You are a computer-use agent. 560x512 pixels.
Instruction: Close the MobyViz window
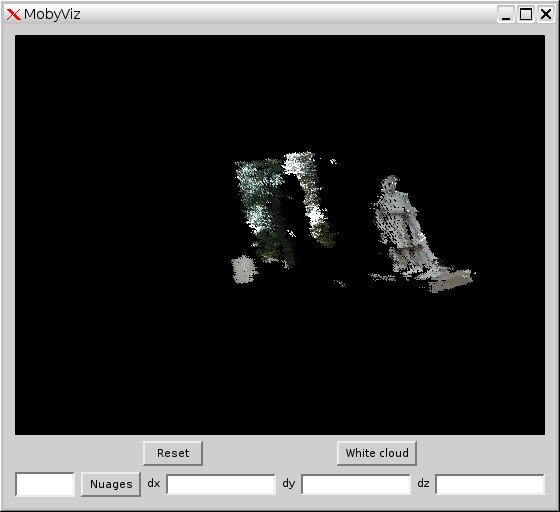point(546,15)
